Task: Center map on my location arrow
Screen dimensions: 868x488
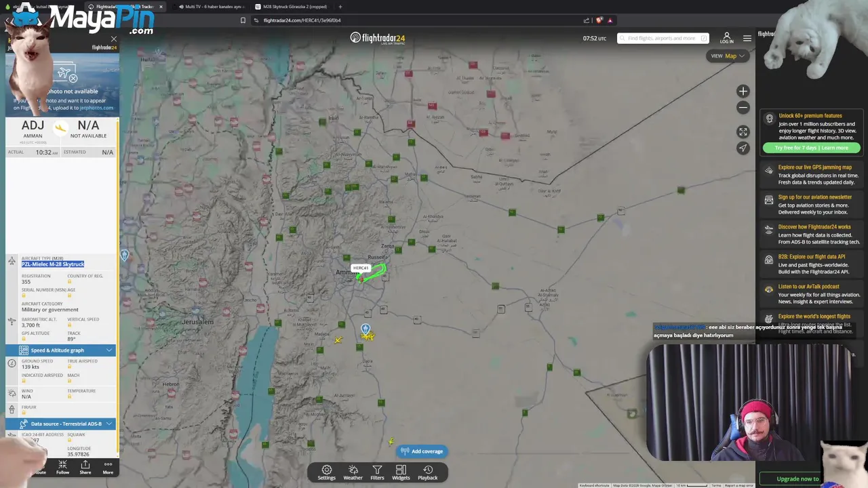Action: pyautogui.click(x=743, y=148)
